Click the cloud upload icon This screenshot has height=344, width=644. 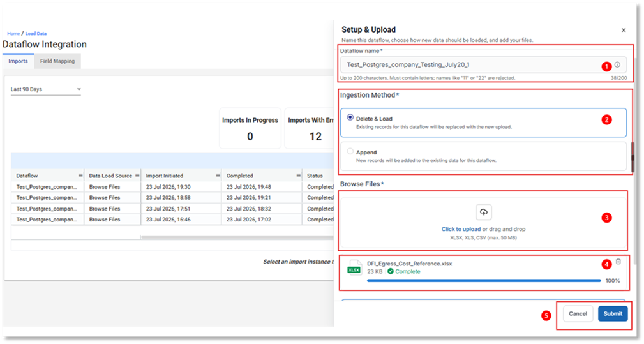(483, 213)
